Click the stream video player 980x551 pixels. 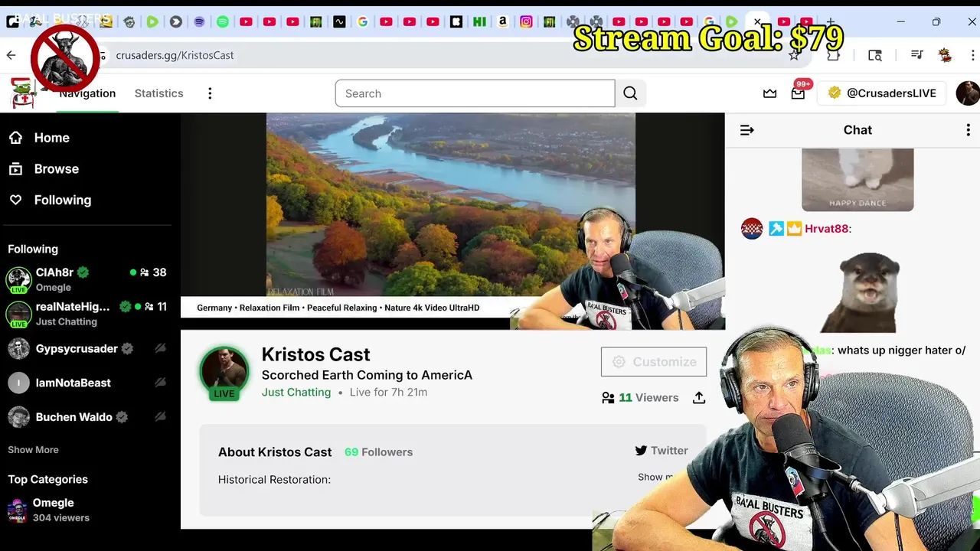tap(452, 220)
